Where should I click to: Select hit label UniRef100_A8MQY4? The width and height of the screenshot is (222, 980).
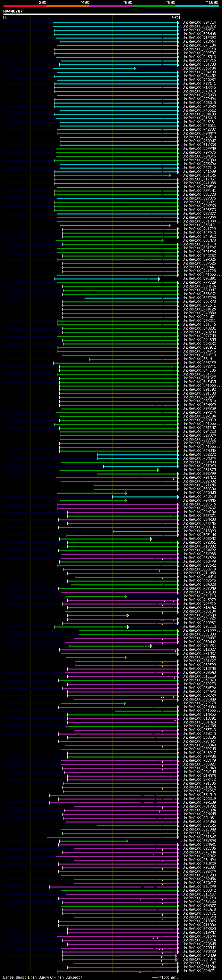pos(199,459)
